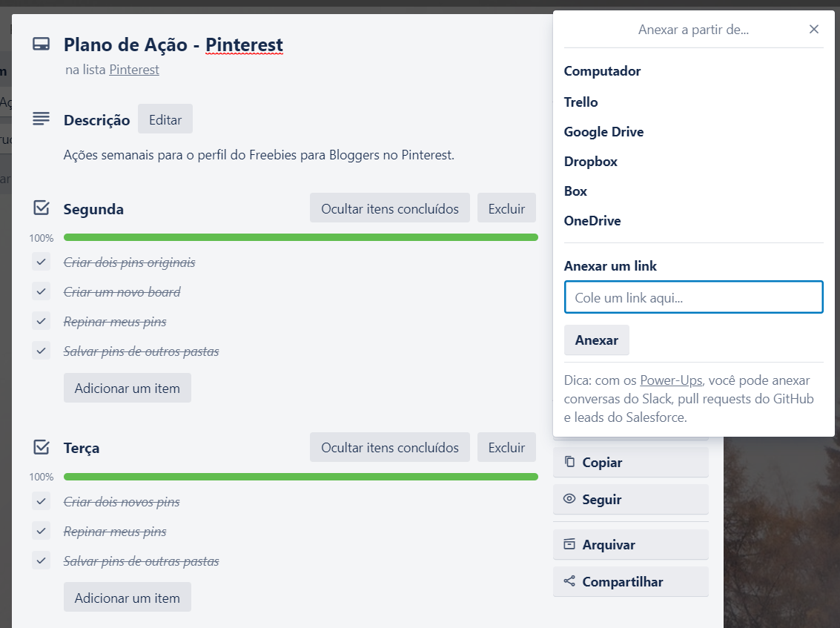Click the Copiar card button
Viewport: 840px width, 628px height.
point(630,462)
